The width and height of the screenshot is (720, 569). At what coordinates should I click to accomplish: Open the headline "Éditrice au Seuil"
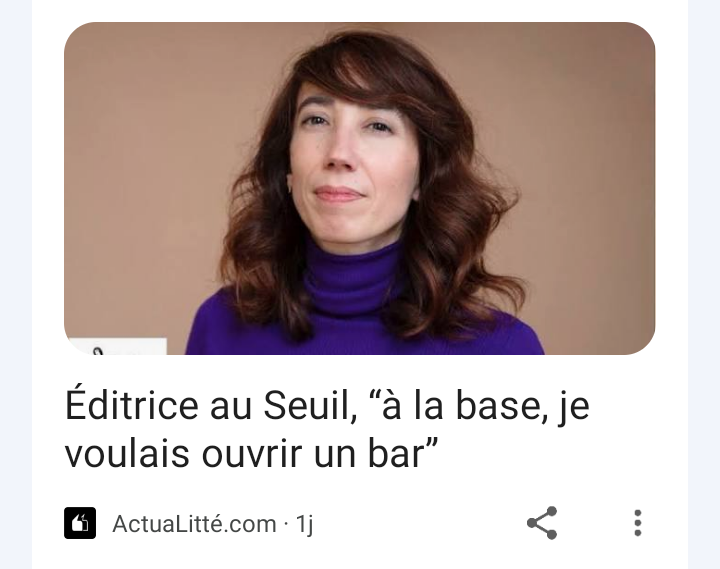click(327, 429)
